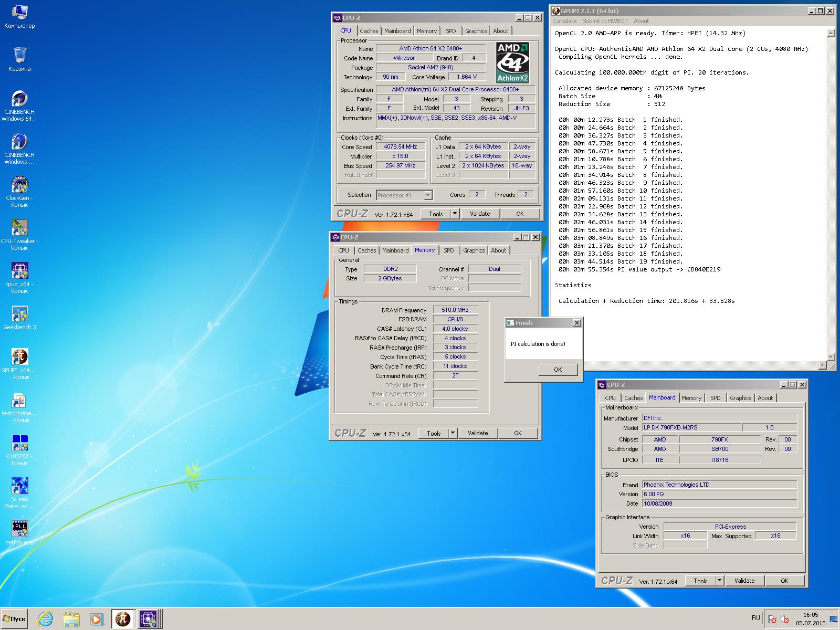Click OK in Mainboard CPU-Z window
Viewport: 840px width, 630px height.
coord(784,581)
